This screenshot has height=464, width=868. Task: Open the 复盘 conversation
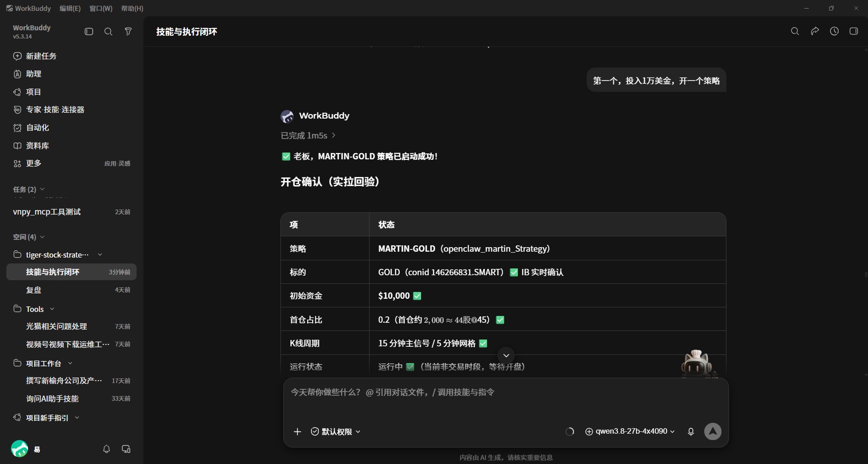[71, 290]
